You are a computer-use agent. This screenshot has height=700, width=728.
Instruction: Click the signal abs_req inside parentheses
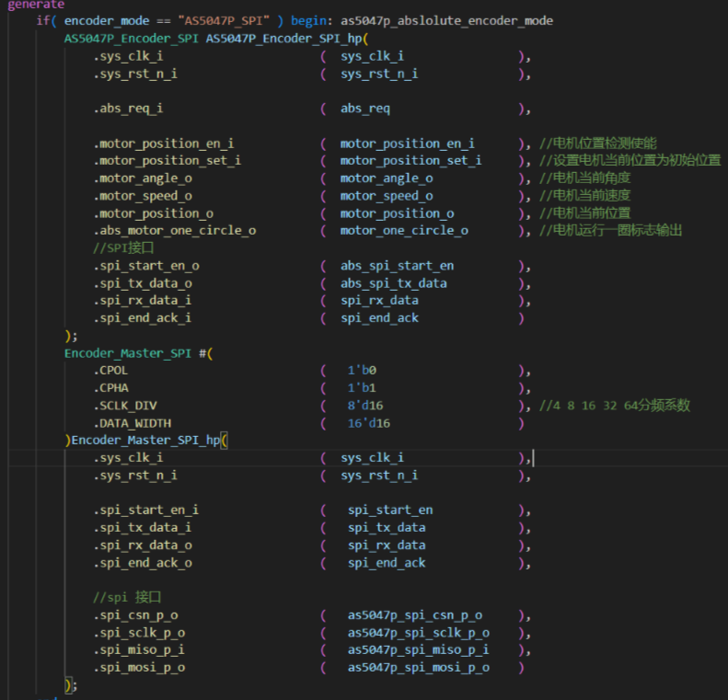pos(365,109)
